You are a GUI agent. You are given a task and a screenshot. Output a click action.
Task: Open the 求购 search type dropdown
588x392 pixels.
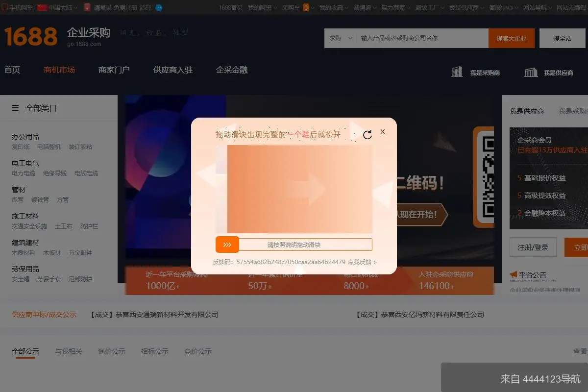[x=339, y=38]
